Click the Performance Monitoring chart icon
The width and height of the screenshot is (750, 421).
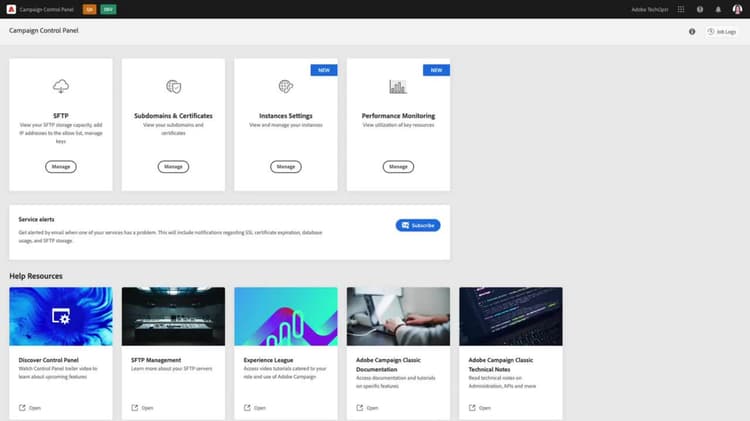pos(398,87)
